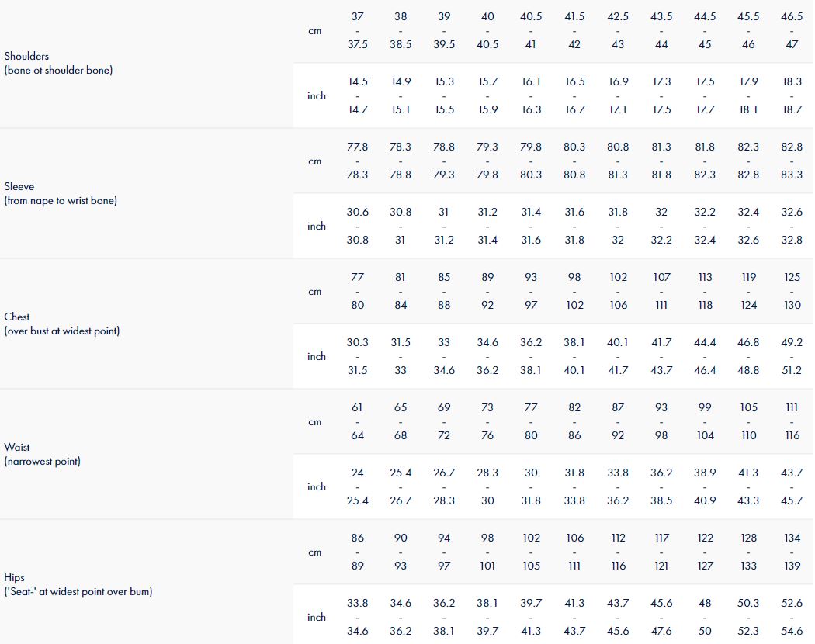Click the inch label in Hips row

(317, 618)
